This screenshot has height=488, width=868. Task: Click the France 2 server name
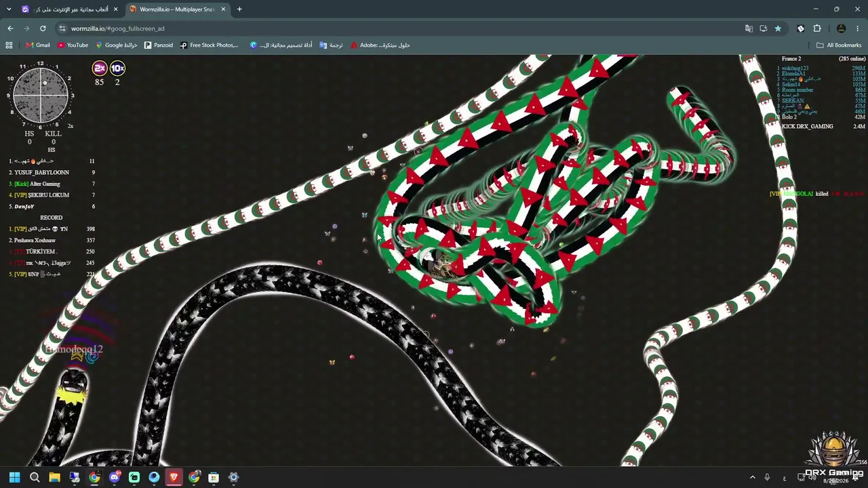click(791, 59)
